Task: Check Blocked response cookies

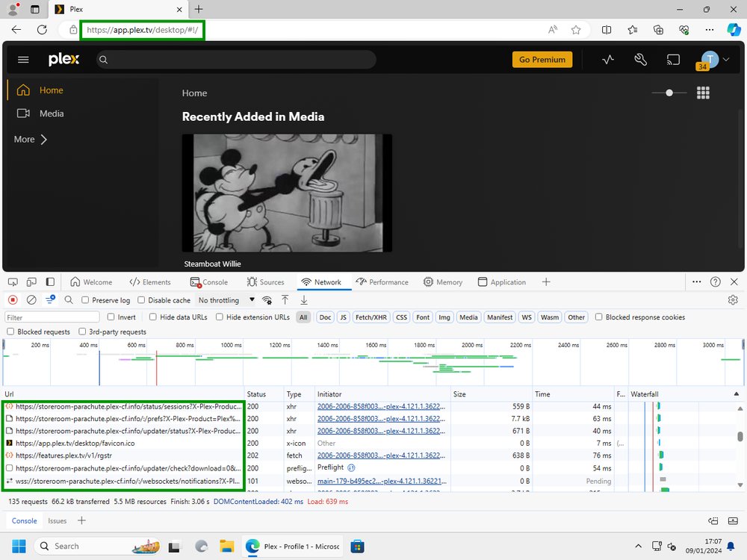Action: pyautogui.click(x=599, y=317)
